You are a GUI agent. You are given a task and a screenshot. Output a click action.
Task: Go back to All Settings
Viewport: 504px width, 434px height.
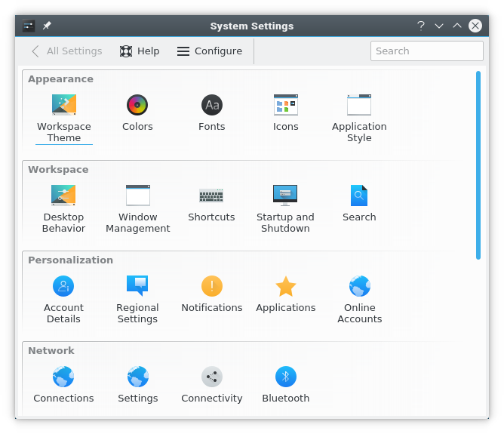tap(66, 51)
